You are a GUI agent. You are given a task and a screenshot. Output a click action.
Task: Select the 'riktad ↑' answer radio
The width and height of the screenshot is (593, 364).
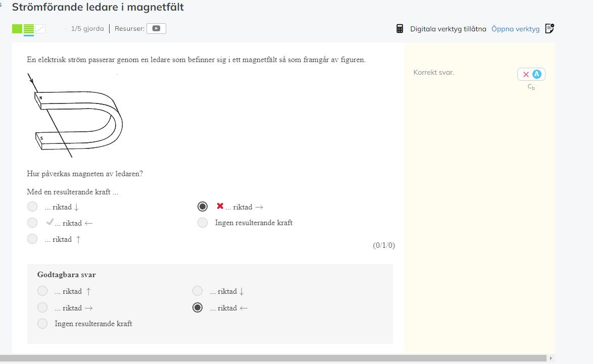32,239
